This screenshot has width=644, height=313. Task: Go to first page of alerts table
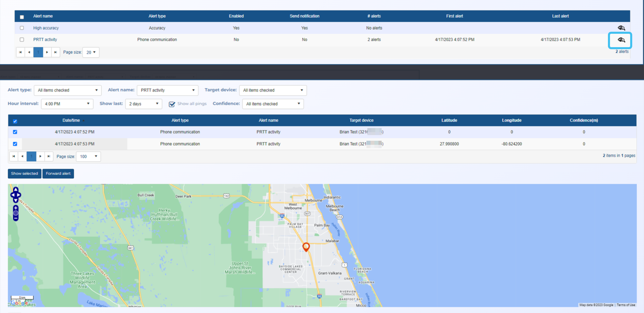tap(20, 52)
